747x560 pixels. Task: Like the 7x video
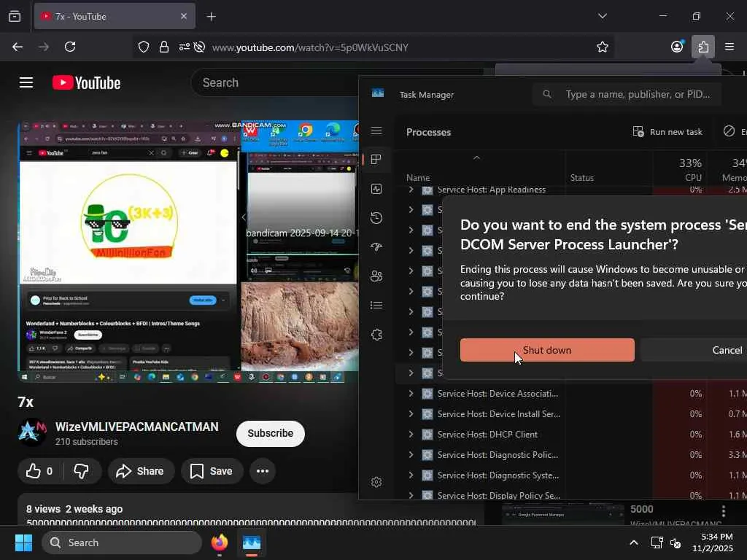pyautogui.click(x=40, y=472)
